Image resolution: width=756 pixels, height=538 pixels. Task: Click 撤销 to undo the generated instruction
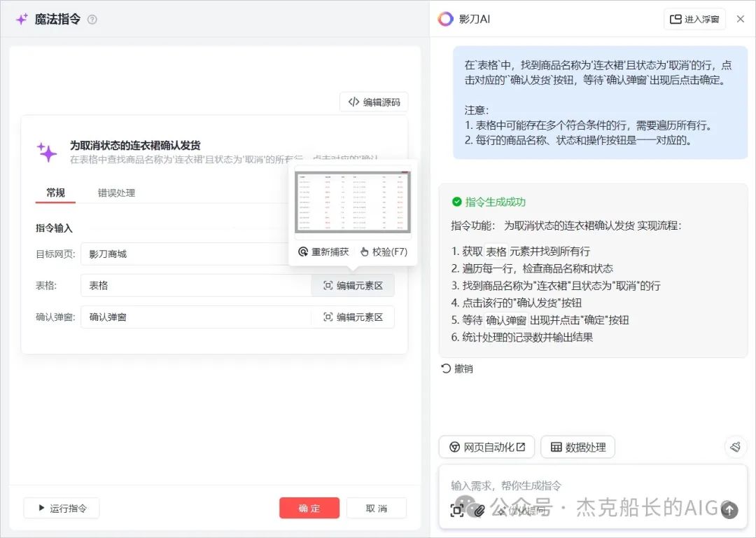point(457,368)
